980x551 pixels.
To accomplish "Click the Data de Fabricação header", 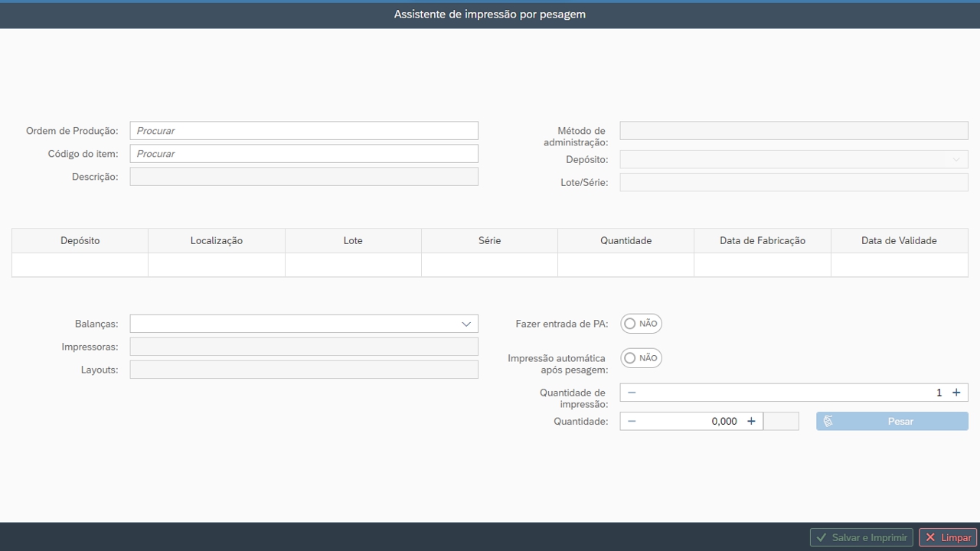I will click(x=763, y=240).
